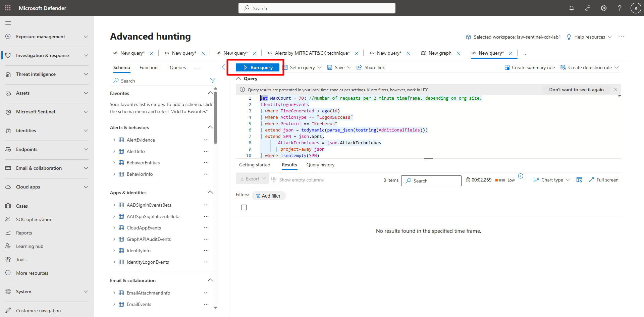
Task: Expand the AlertEvidence table schema
Action: tap(114, 140)
